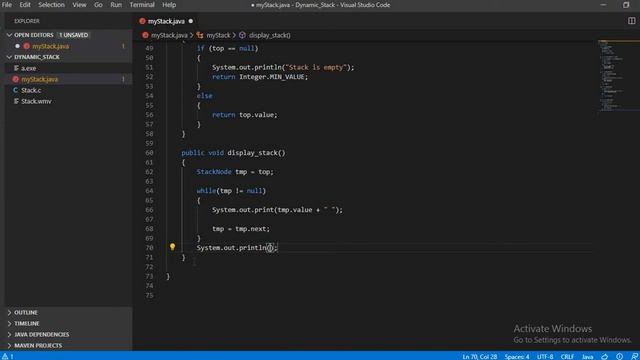Screen dimensions: 640x360
Task: Click myStack.java breadcrumb segment
Action: point(169,36)
